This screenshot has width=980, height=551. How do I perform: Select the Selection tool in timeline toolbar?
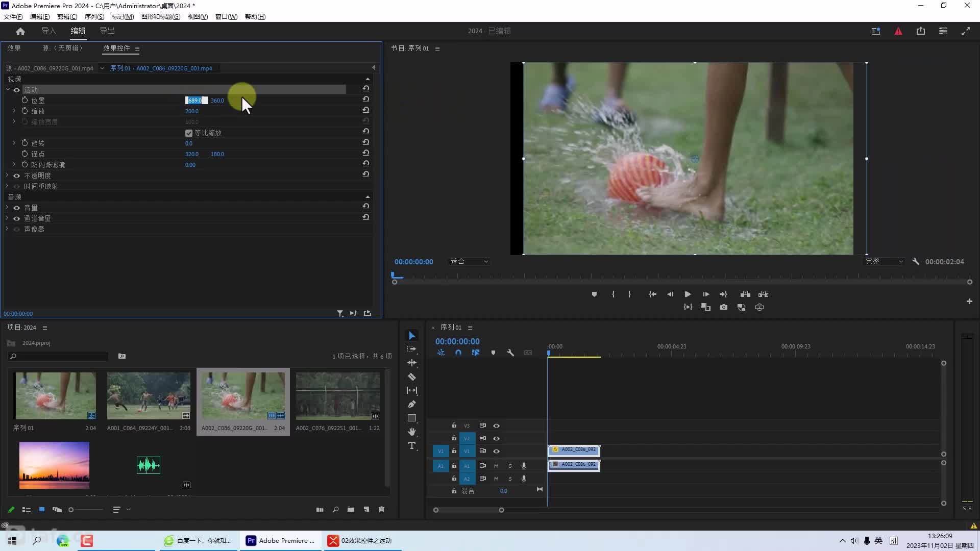click(x=412, y=336)
